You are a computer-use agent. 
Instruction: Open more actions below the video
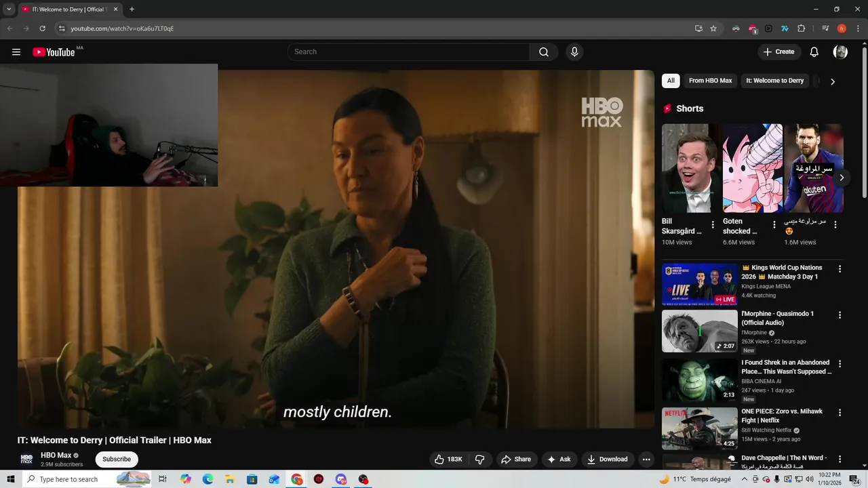pos(646,460)
